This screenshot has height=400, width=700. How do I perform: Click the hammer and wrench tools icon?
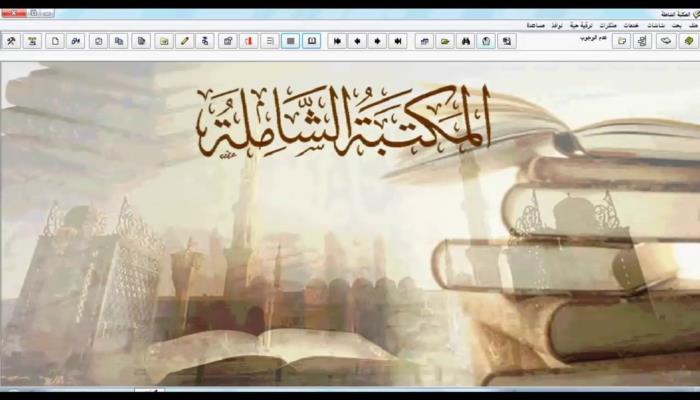(x=11, y=41)
